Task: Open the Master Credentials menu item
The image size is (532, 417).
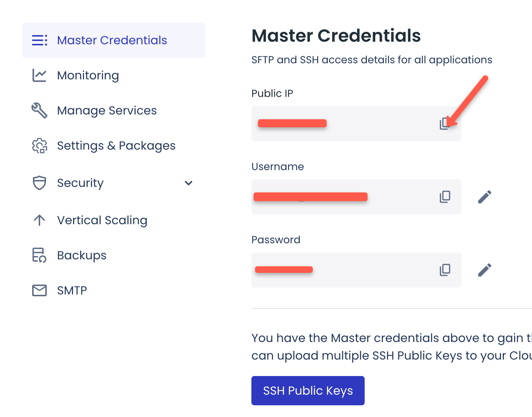Action: [x=112, y=40]
